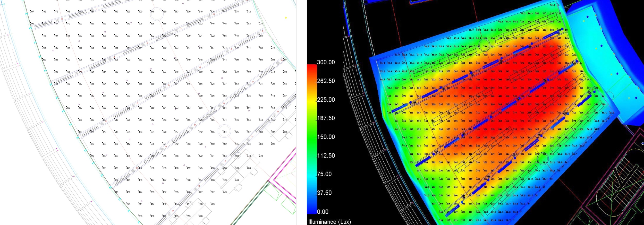Click the 0.00 legend label
The image size is (644, 225).
click(x=323, y=212)
